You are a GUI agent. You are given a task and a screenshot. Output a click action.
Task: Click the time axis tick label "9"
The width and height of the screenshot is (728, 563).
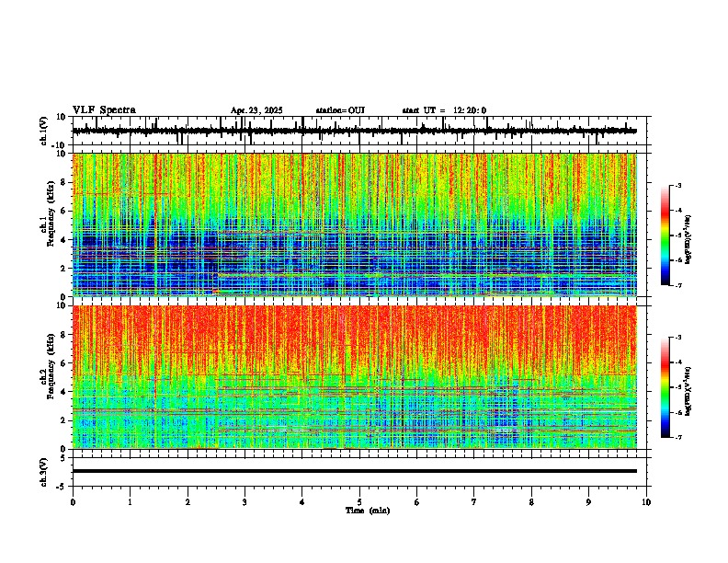click(588, 502)
